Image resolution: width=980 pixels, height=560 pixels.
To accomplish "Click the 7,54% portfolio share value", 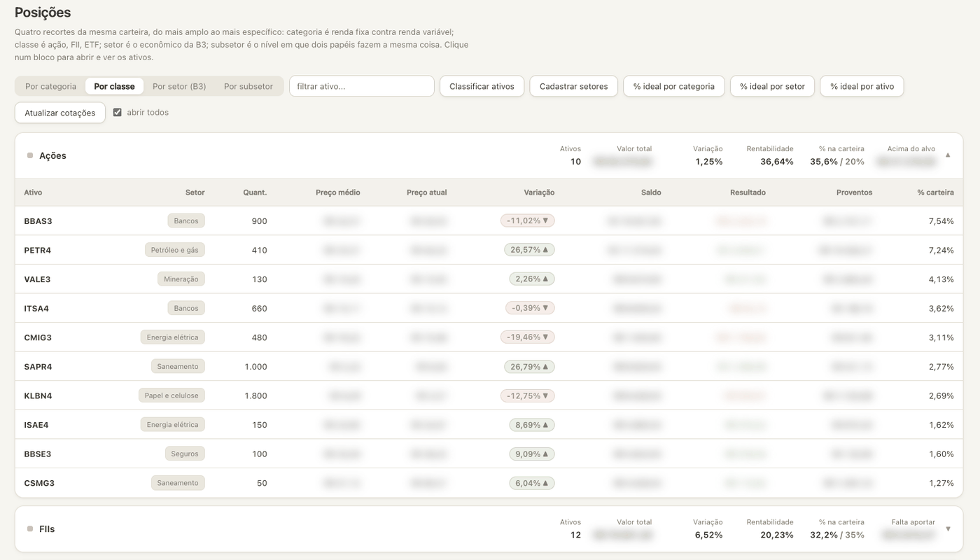I will click(941, 221).
